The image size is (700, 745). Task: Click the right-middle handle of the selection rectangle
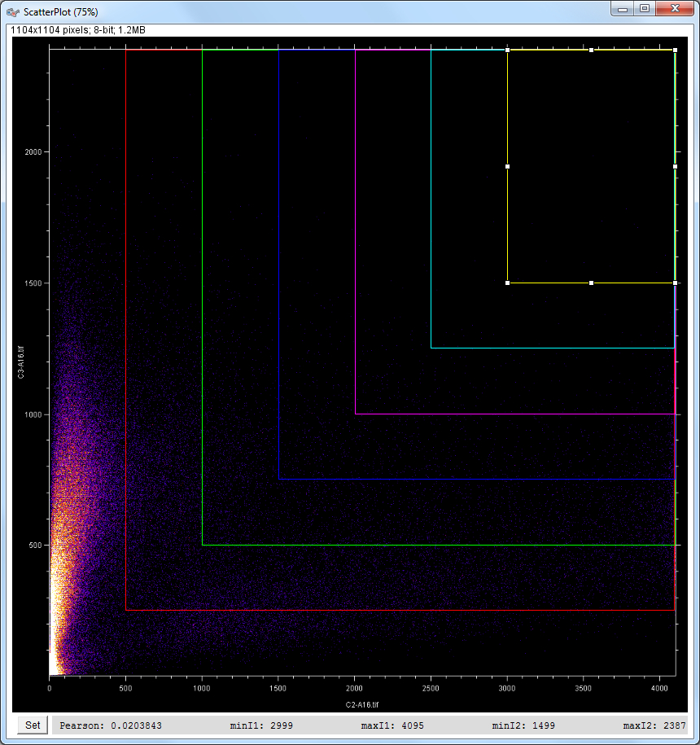tap(675, 166)
